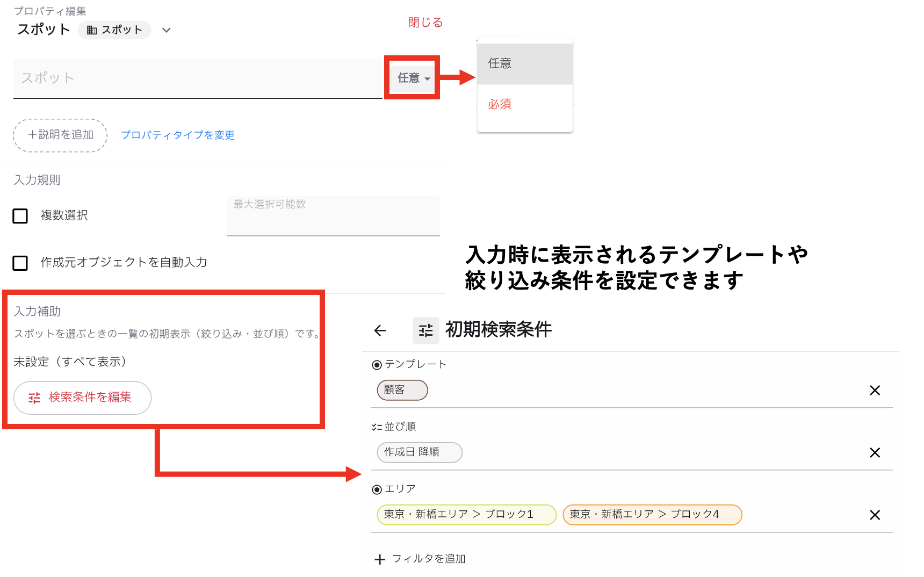Open the 任意 required-setting dropdown
Screen dimensions: 924x577
(x=413, y=78)
